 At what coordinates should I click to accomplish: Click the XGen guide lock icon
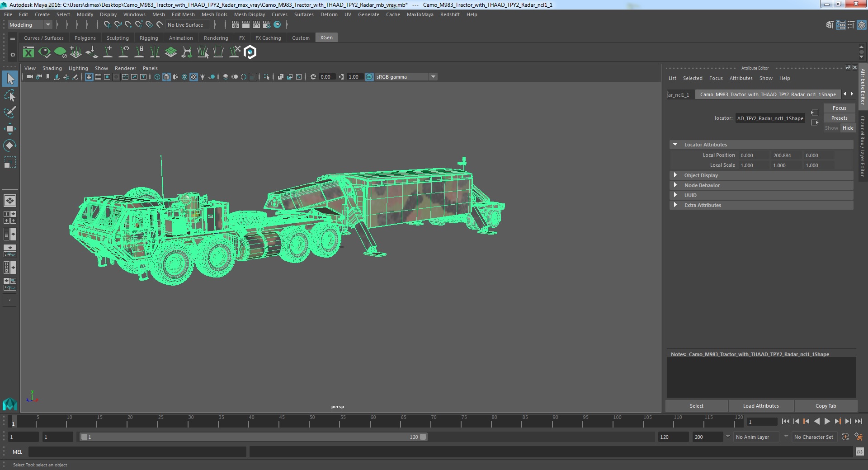tap(140, 52)
